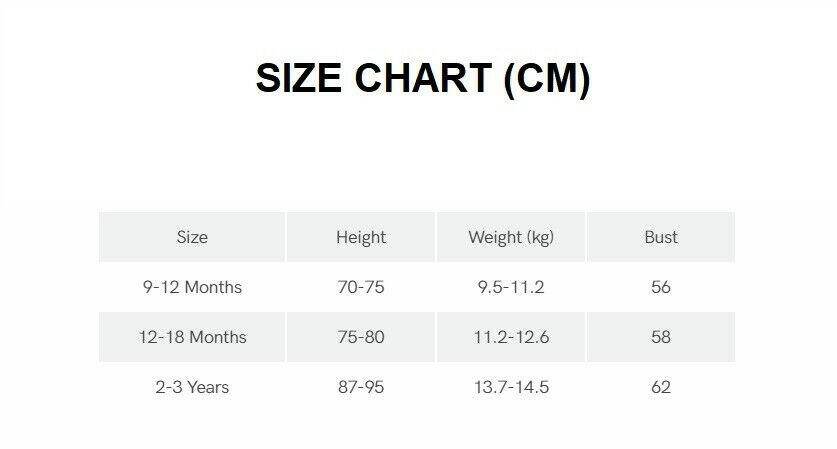This screenshot has height=449, width=837.
Task: Select the 70-75 height value
Action: click(x=361, y=287)
